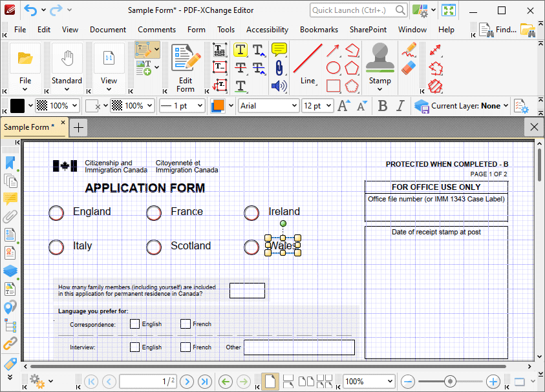Select the Scotland radio button
The width and height of the screenshot is (545, 392).
(x=154, y=247)
